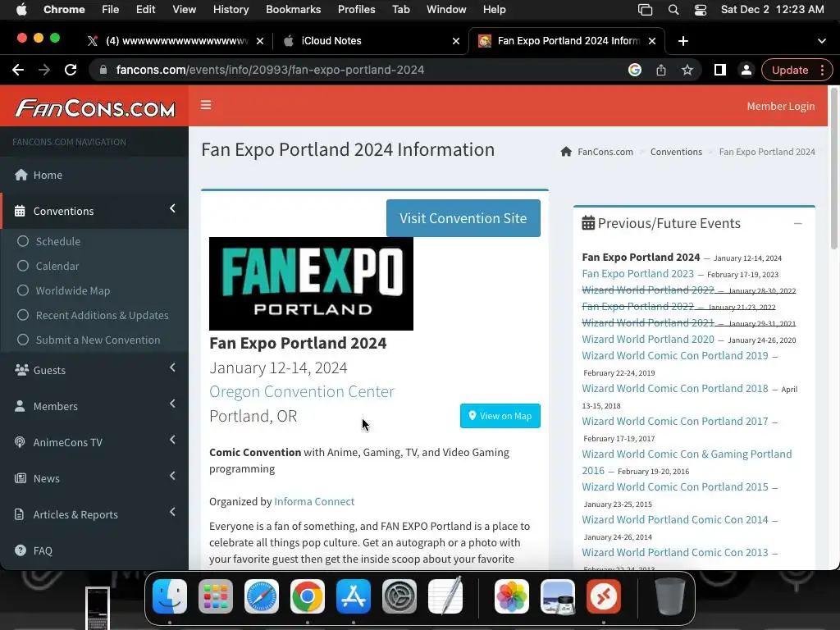
Task: Open the Chrome three-dot menu
Action: pos(822,70)
